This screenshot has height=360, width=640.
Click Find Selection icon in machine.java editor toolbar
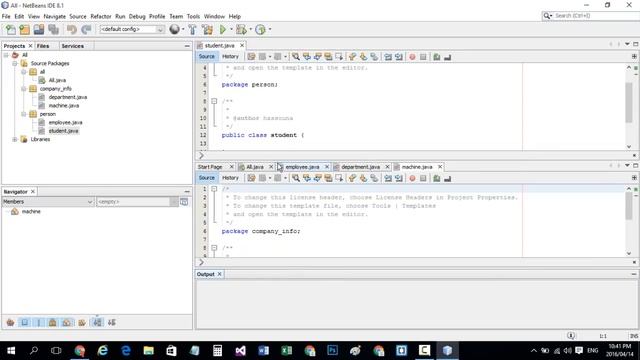tap(296, 178)
